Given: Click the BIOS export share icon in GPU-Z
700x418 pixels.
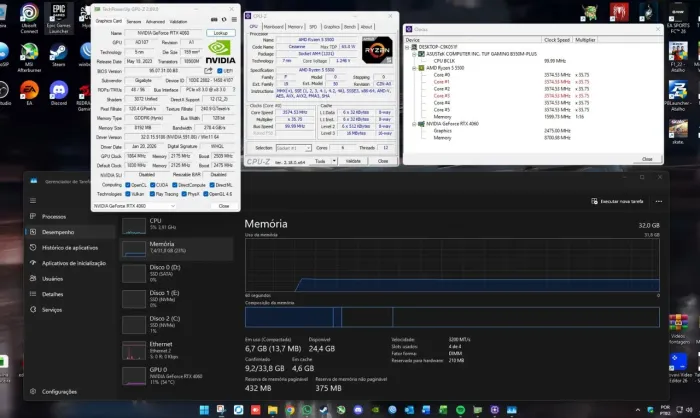Looking at the screenshot, I should (x=208, y=71).
